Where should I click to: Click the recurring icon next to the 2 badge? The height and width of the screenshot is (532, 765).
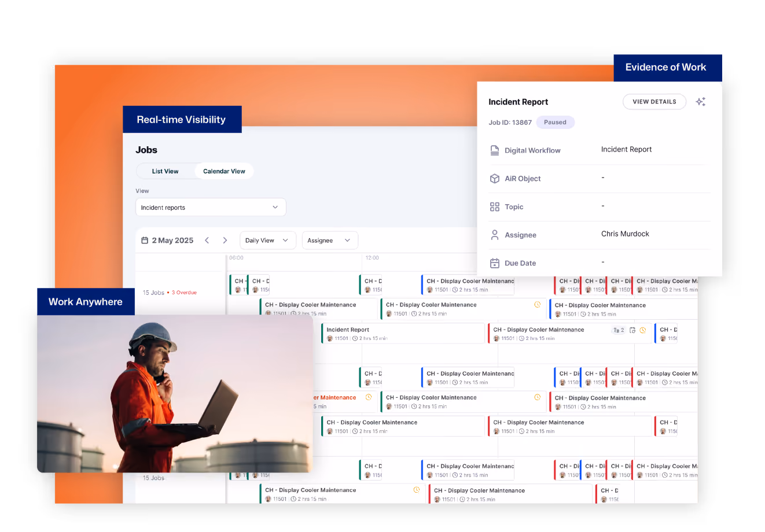(x=632, y=330)
